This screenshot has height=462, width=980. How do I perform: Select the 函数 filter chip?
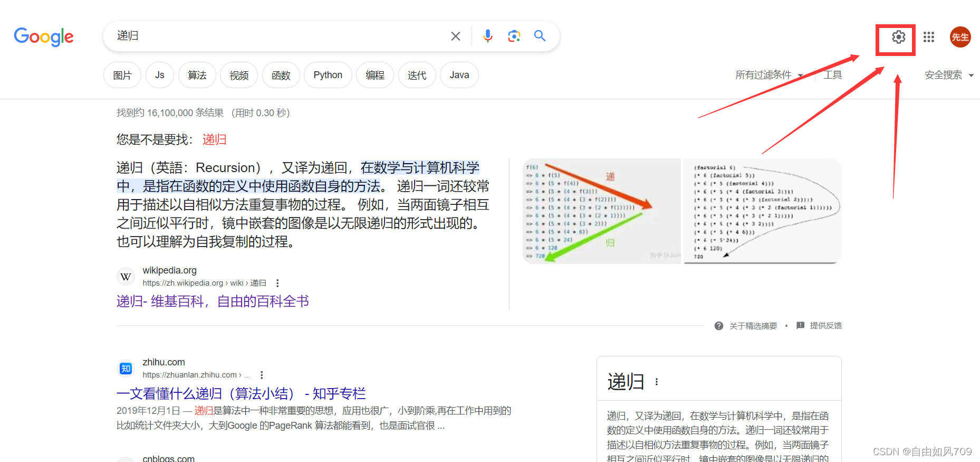tap(281, 75)
